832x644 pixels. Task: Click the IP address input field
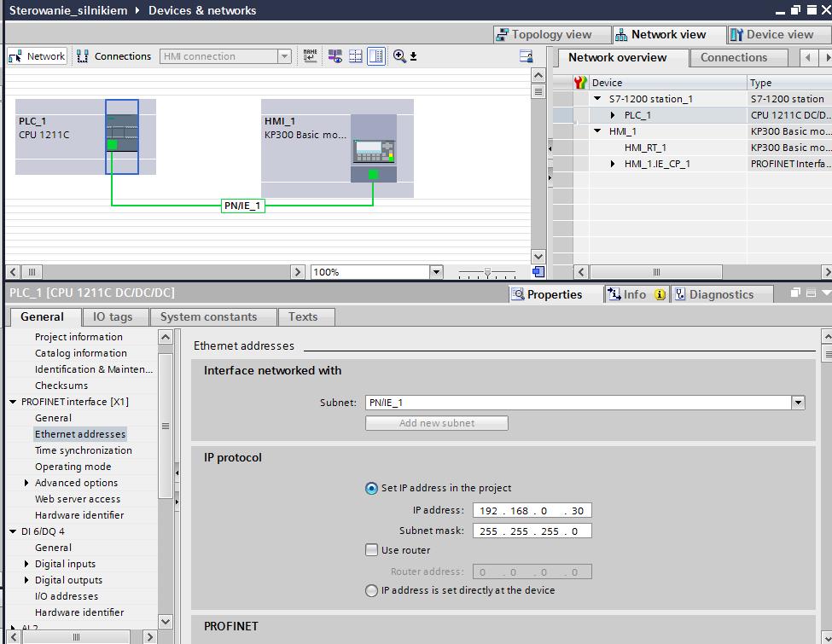532,510
